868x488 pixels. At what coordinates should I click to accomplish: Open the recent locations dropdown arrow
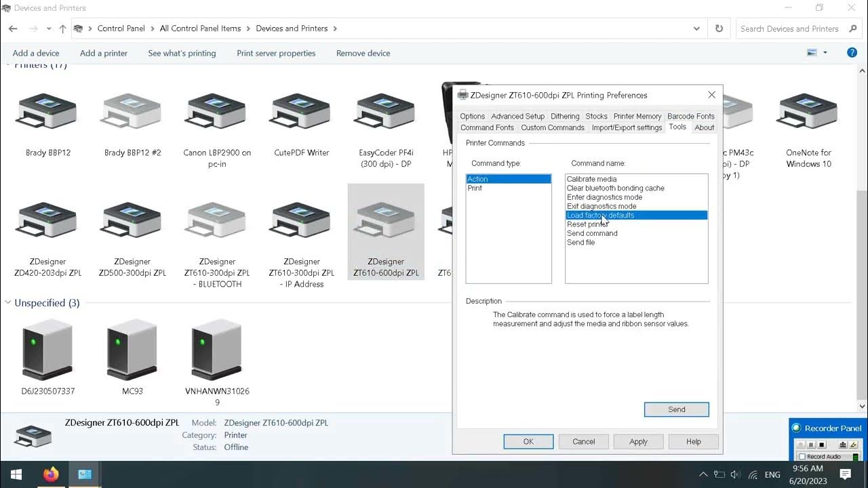[49, 28]
